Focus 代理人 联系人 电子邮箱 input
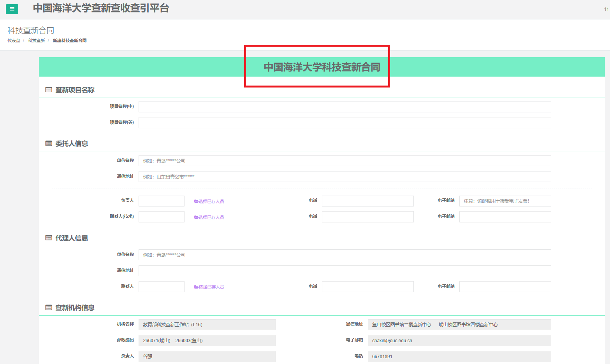The height and width of the screenshot is (364, 610). coord(505,287)
